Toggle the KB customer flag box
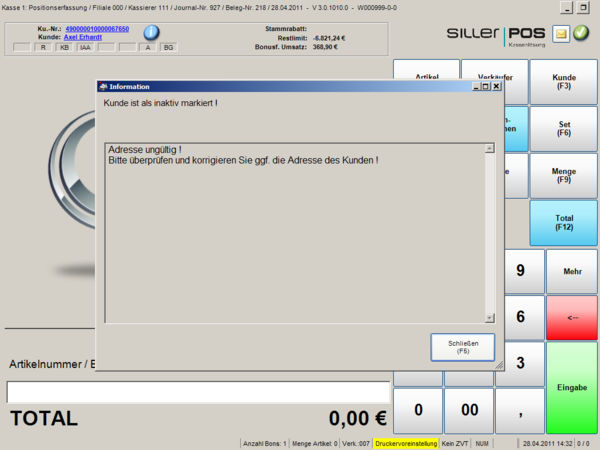Image resolution: width=600 pixels, height=450 pixels. [x=64, y=47]
